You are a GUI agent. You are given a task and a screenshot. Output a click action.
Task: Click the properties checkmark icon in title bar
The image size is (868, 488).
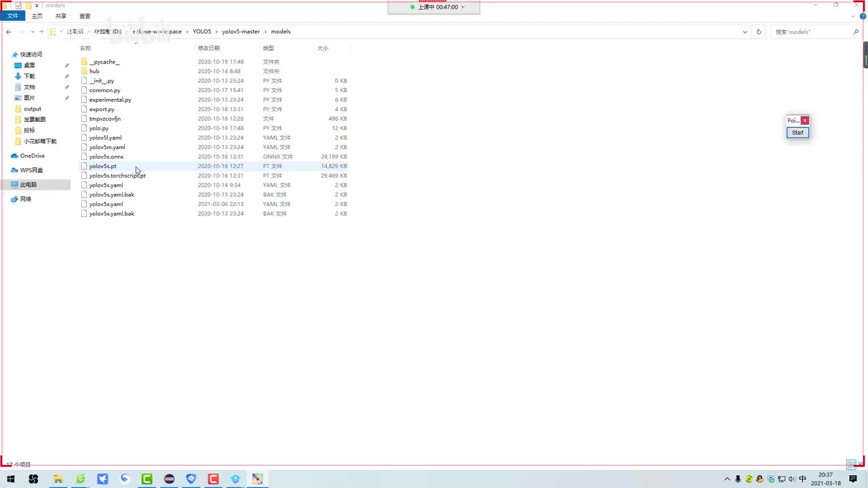(18, 5)
